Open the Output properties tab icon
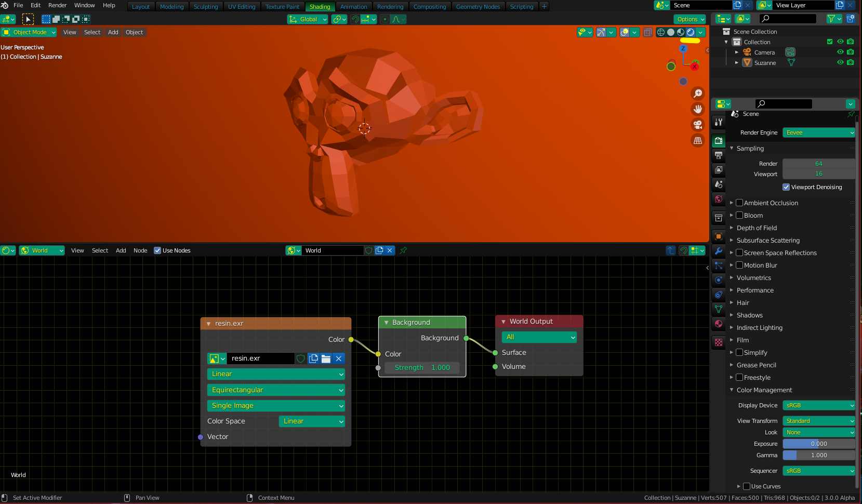Viewport: 862px width, 504px height. click(719, 155)
